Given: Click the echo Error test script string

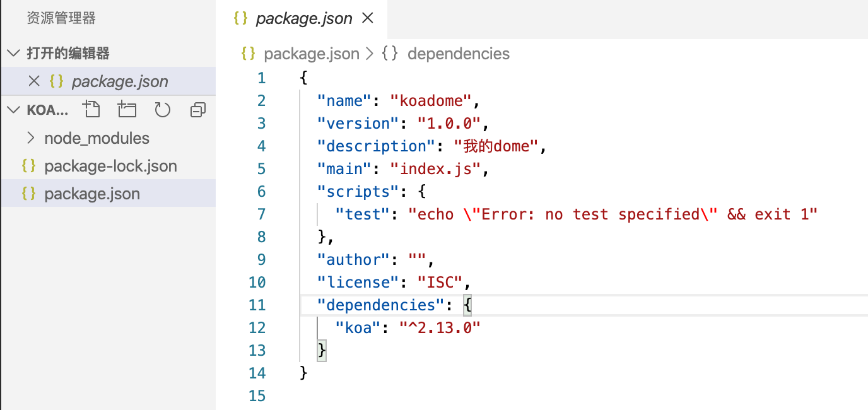Looking at the screenshot, I should (613, 214).
